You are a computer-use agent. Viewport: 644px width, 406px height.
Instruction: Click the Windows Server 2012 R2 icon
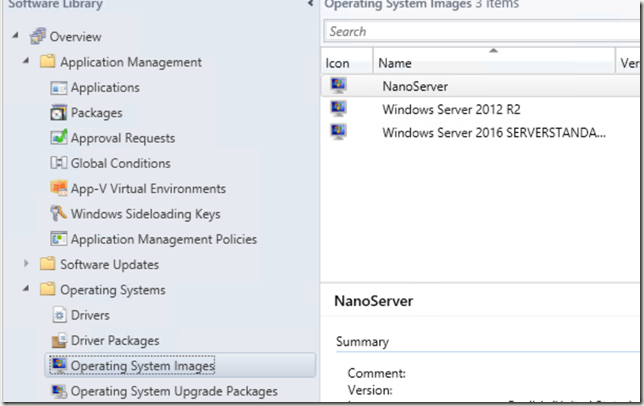pos(338,109)
